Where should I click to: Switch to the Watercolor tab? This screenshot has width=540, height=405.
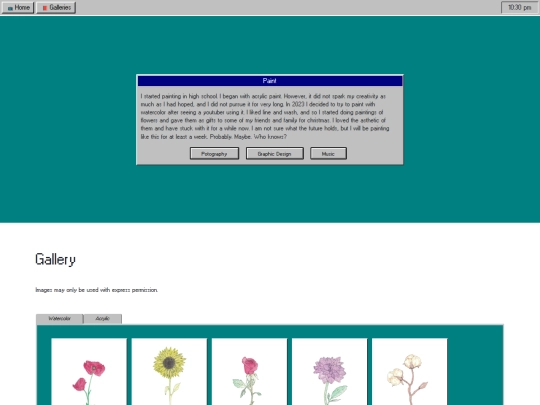coord(60,319)
